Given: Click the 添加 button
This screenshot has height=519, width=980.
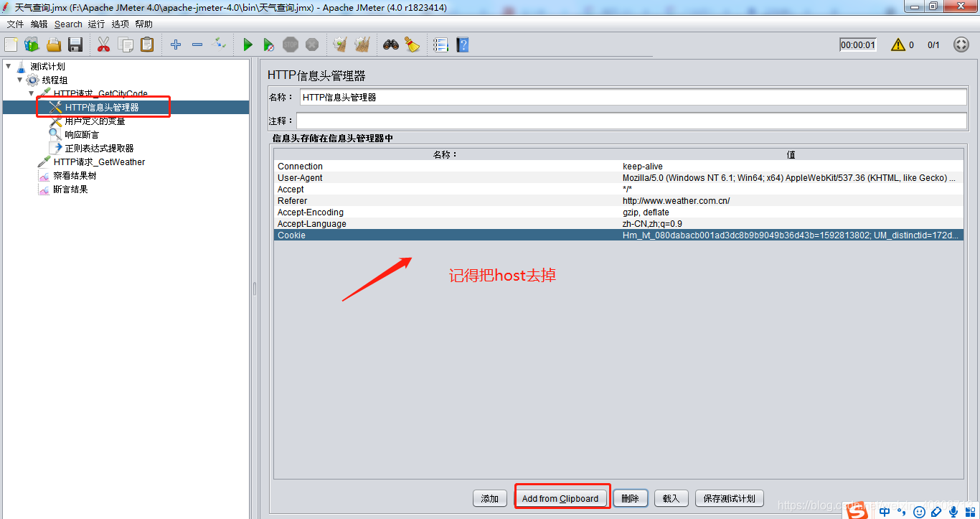Looking at the screenshot, I should click(489, 498).
